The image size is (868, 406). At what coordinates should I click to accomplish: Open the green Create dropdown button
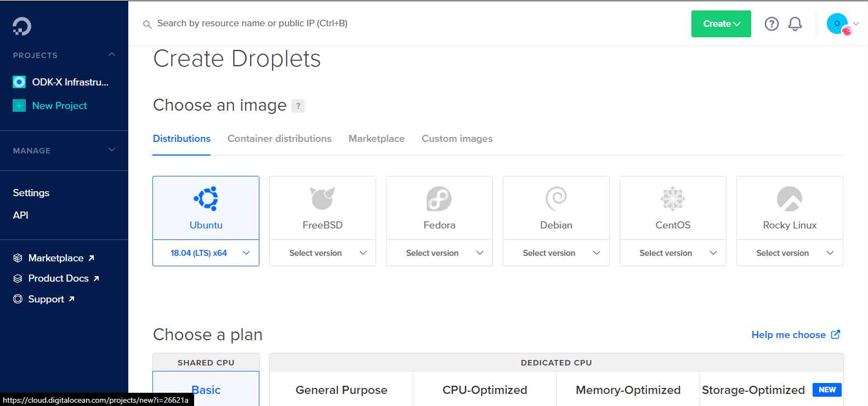tap(721, 24)
